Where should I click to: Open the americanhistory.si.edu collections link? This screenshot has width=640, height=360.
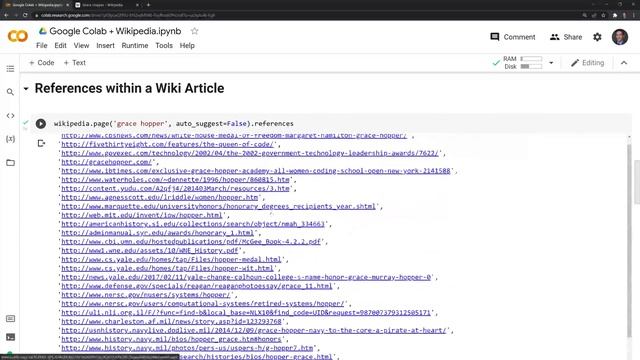click(x=193, y=224)
